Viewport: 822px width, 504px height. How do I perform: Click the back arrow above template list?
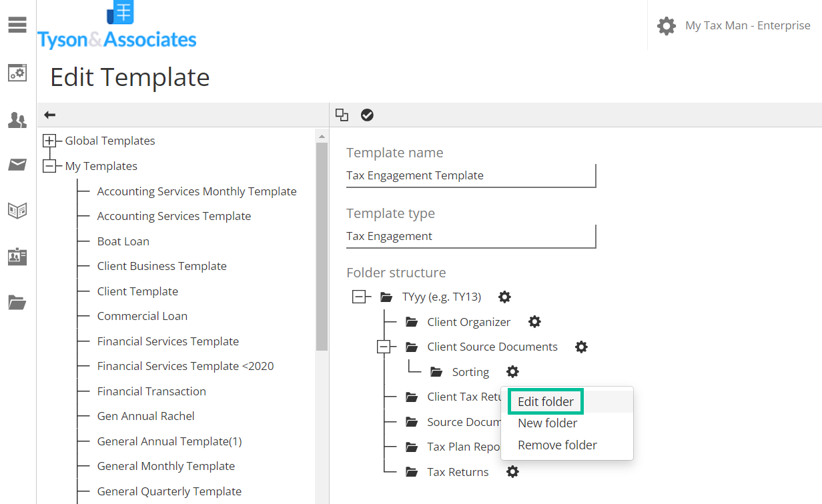pos(49,114)
